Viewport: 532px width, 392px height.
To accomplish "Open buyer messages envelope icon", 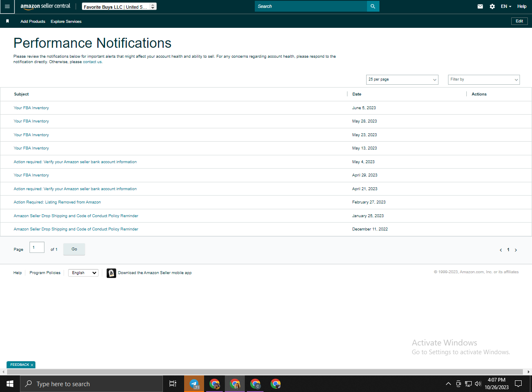I will tap(480, 7).
